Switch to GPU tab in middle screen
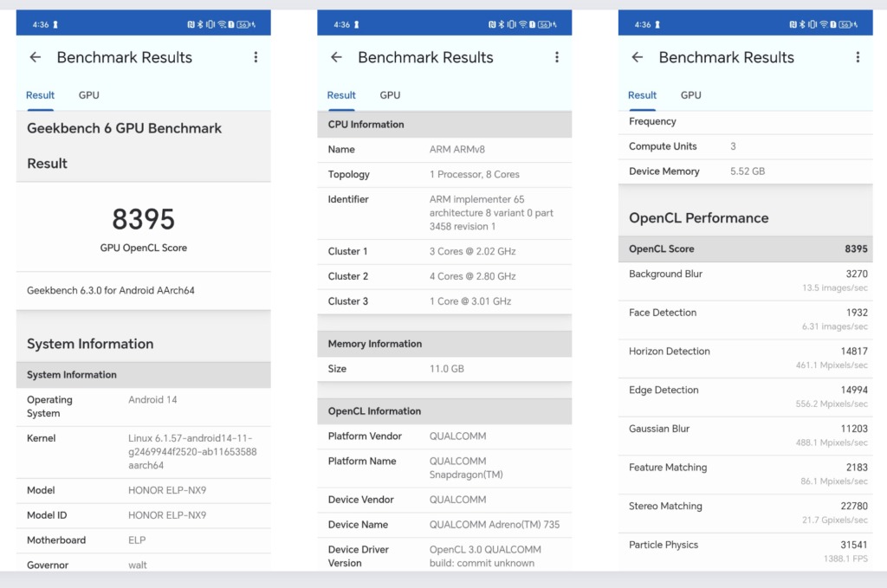This screenshot has height=588, width=887. [x=390, y=95]
